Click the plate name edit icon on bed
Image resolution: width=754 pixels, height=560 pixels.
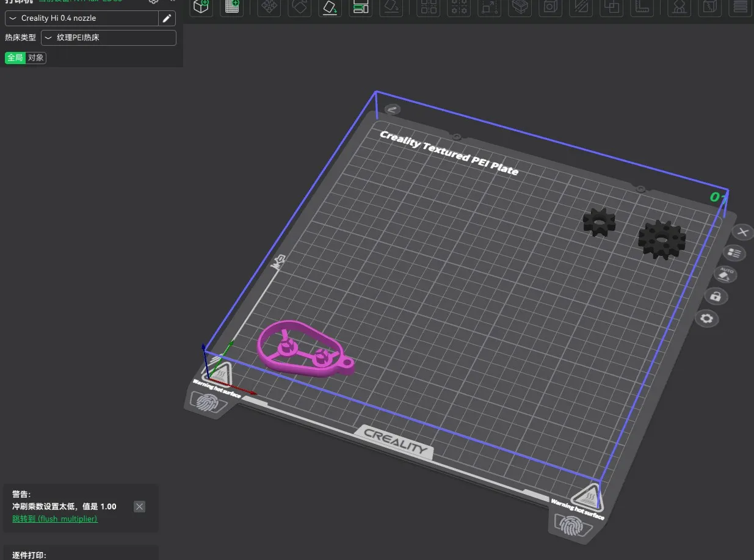pos(392,109)
